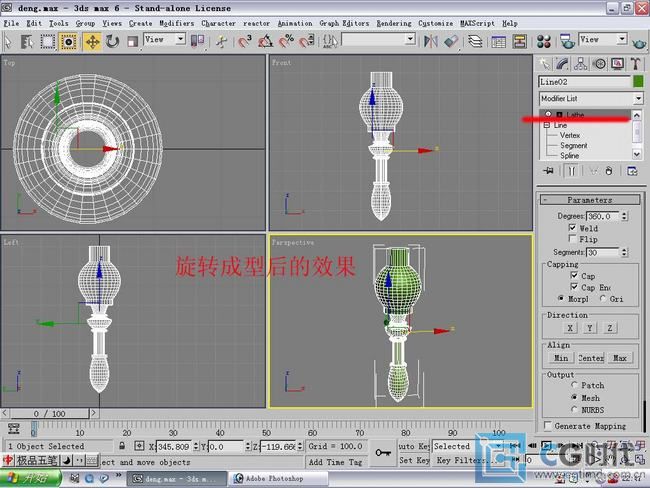
Task: Switch to the Motion panel tab
Action: coord(599,64)
